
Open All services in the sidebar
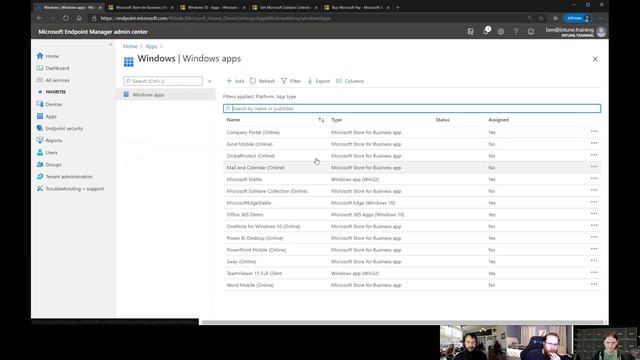click(x=53, y=80)
